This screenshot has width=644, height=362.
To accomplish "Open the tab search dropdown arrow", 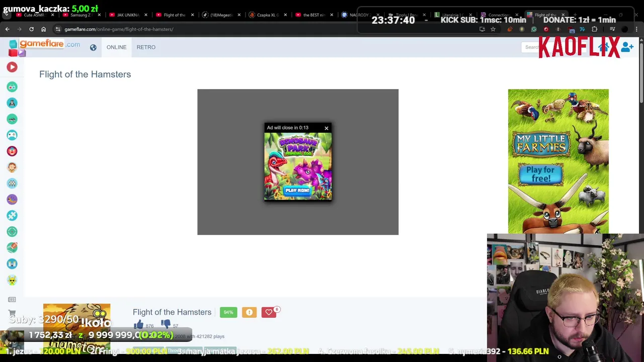I will (6, 15).
